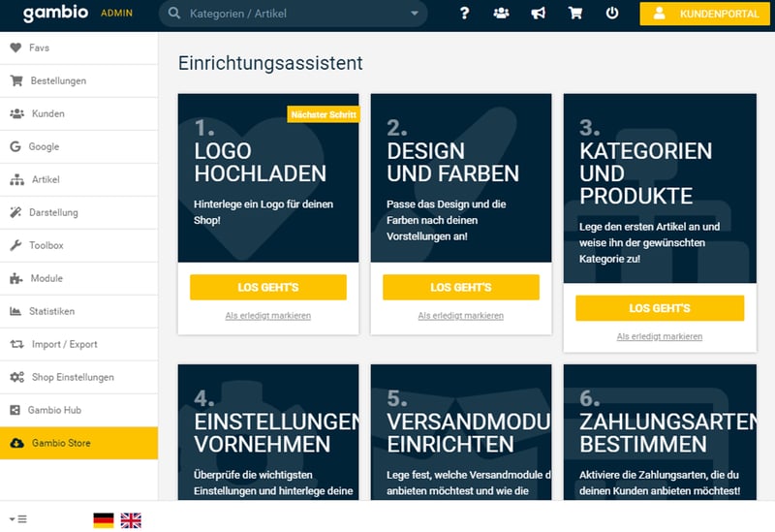
Task: Open the Google menu entry
Action: [79, 146]
